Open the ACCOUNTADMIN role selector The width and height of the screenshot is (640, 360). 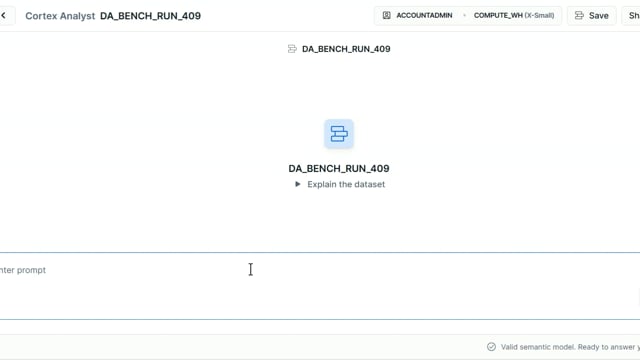pyautogui.click(x=418, y=16)
